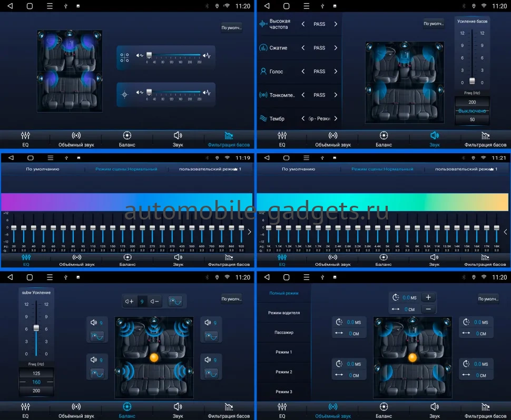Show next EQ bands with the right chevron
511x420 pixels.
(249, 232)
